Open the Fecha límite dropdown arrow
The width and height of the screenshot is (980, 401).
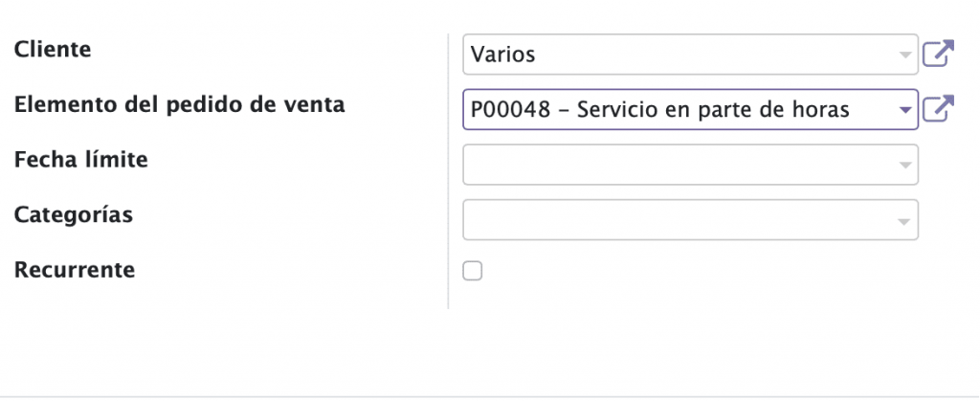tap(904, 165)
